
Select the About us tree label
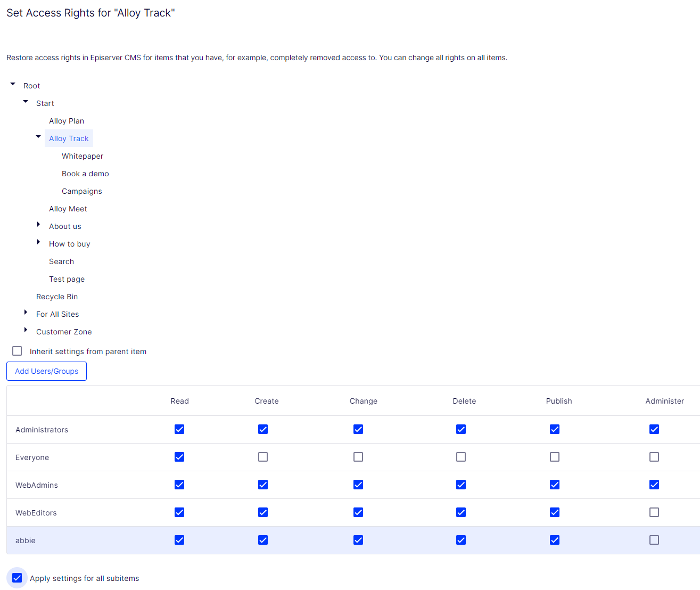(65, 226)
